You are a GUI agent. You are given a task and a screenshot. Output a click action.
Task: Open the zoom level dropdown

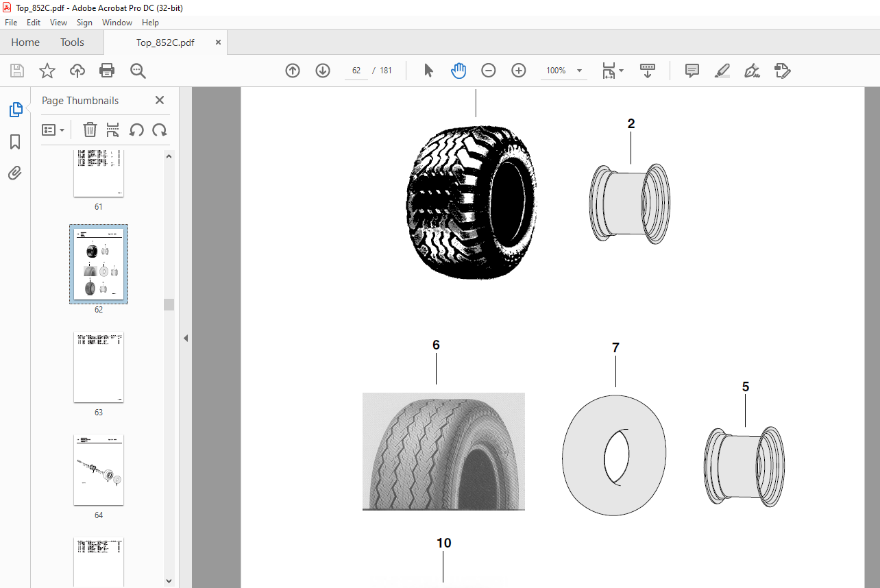(x=580, y=71)
